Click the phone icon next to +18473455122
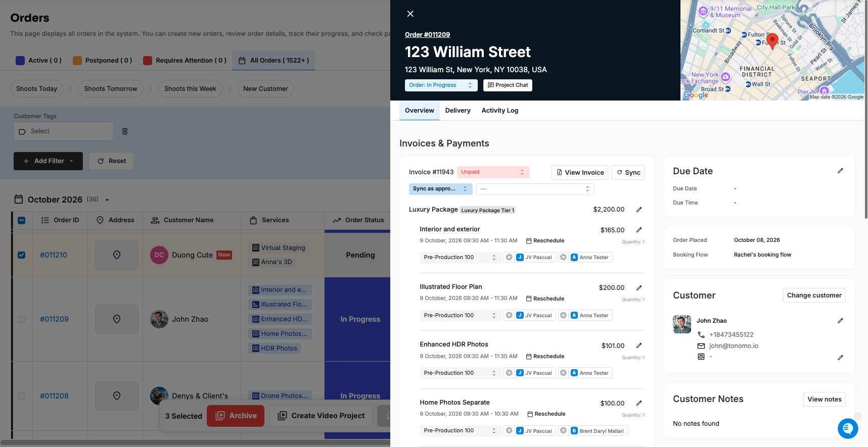This screenshot has width=868, height=447. click(701, 335)
